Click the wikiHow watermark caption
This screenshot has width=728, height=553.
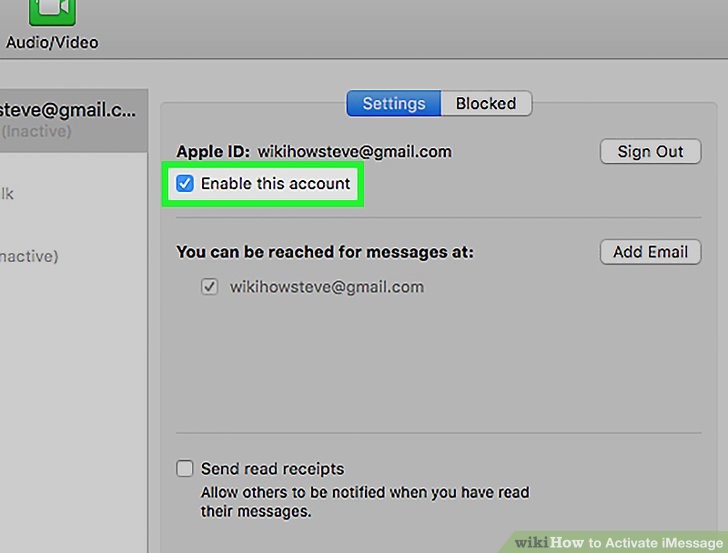click(618, 542)
